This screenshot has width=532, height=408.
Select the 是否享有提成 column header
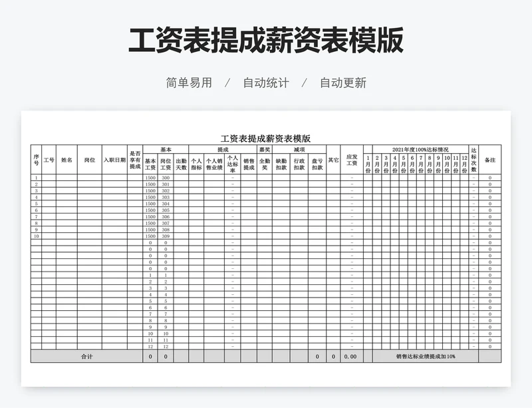(135, 160)
